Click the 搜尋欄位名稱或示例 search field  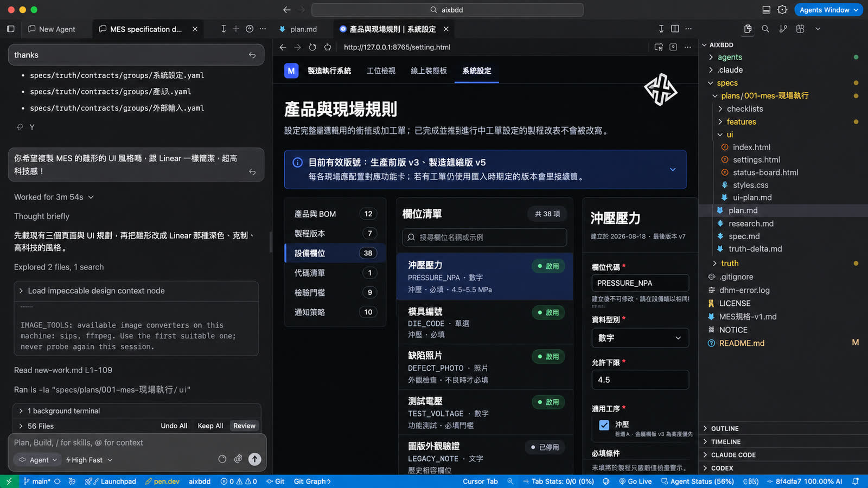point(484,237)
